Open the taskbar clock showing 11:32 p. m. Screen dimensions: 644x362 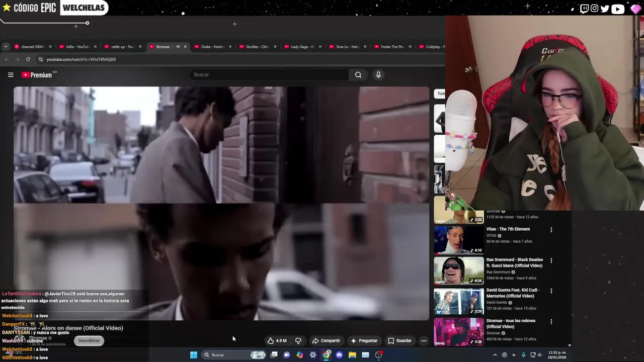tap(557, 355)
